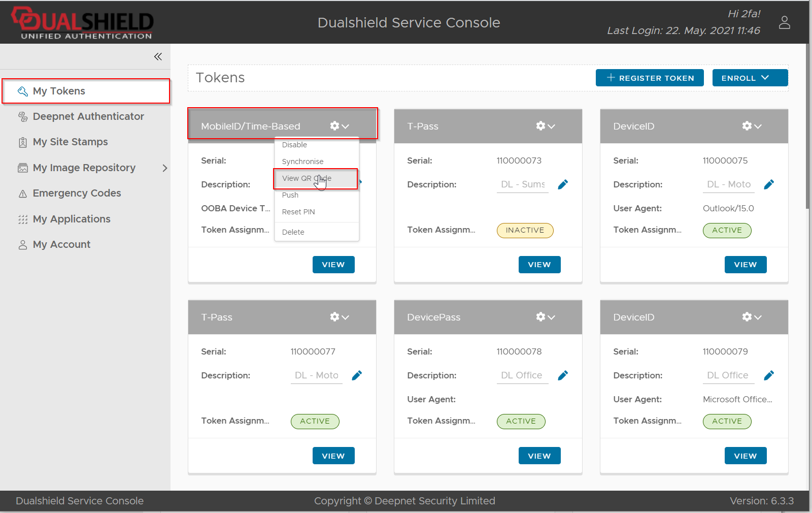Open gear menu for T-Pass token 110000073

(x=546, y=126)
